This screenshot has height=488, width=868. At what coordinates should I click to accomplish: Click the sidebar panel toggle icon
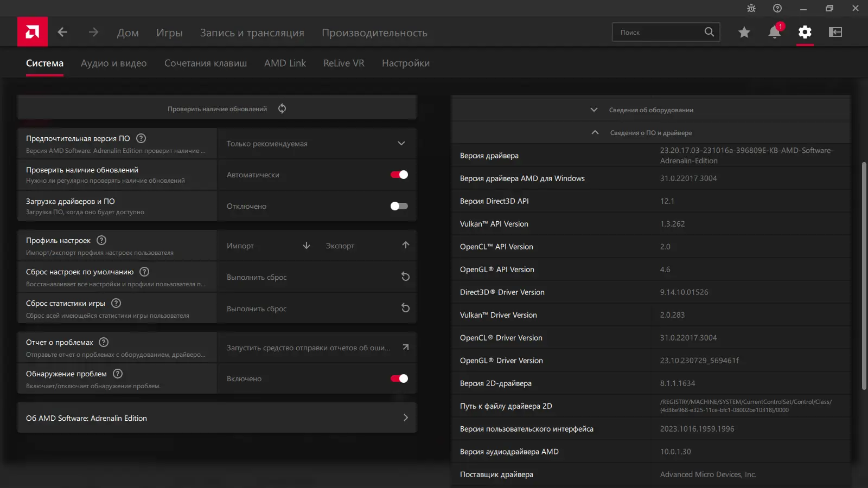click(835, 33)
